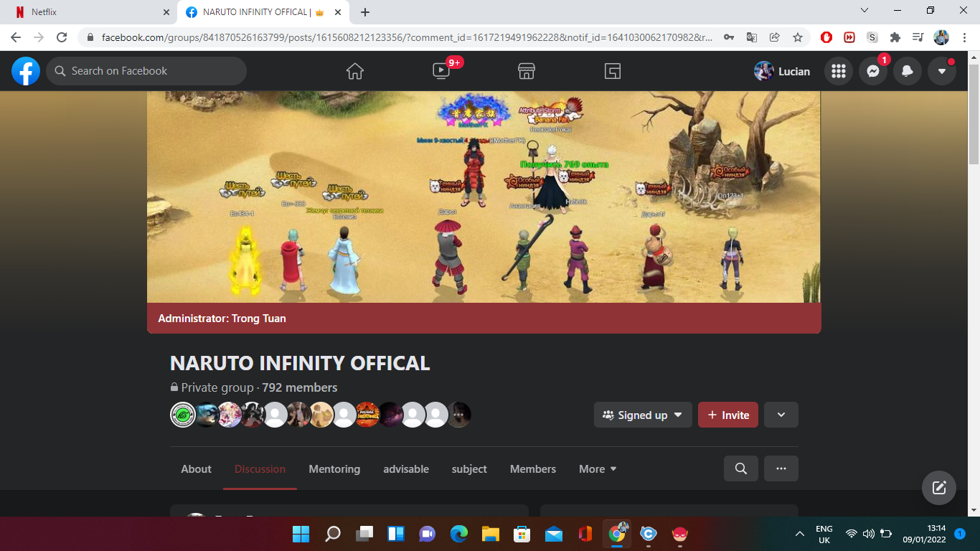Screen dimensions: 980x551
Task: Open a new browser tab
Action: [x=365, y=12]
